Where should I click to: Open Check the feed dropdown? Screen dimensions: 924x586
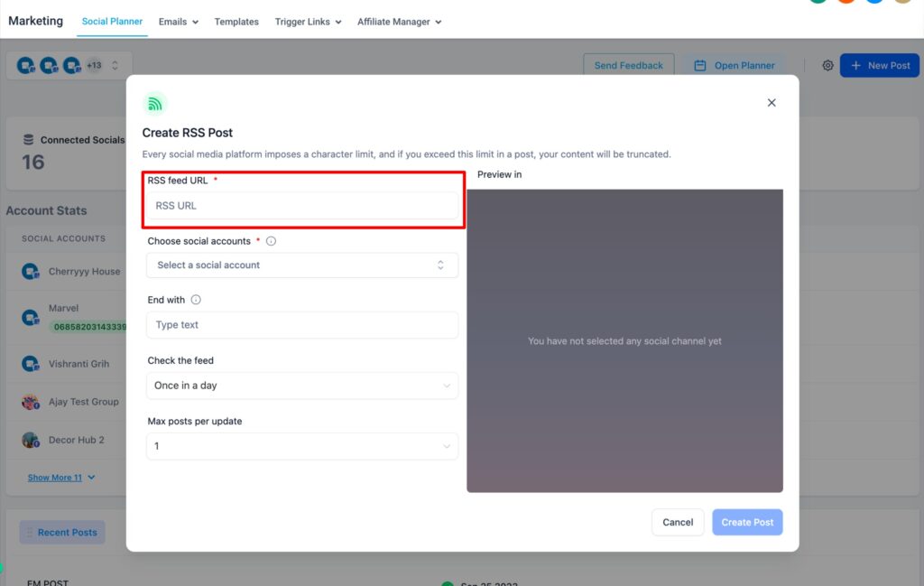point(302,386)
